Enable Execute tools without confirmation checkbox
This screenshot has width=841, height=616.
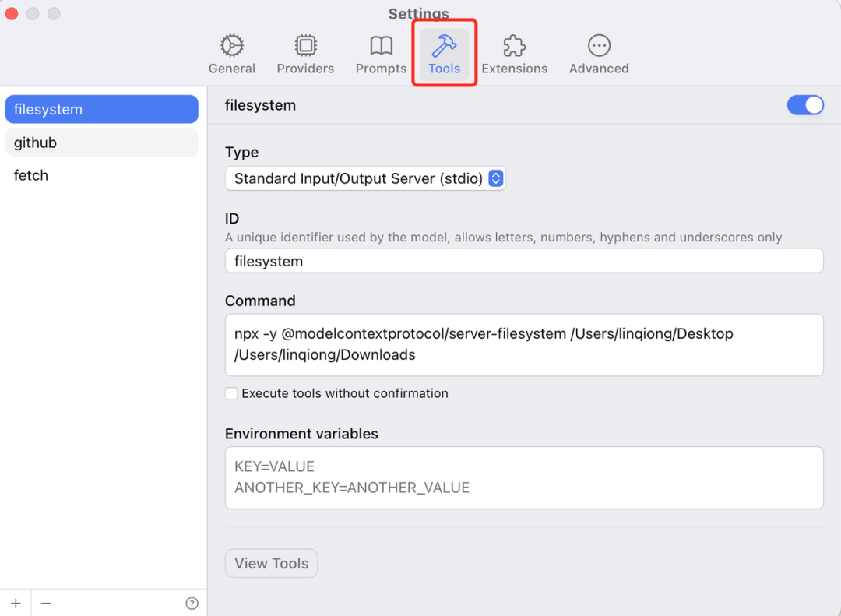coord(231,393)
